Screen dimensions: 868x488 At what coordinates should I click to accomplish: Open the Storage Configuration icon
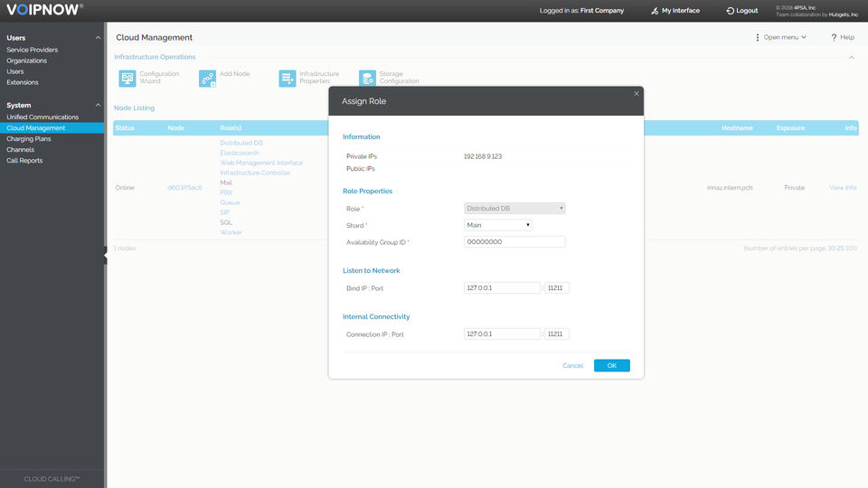tap(368, 78)
